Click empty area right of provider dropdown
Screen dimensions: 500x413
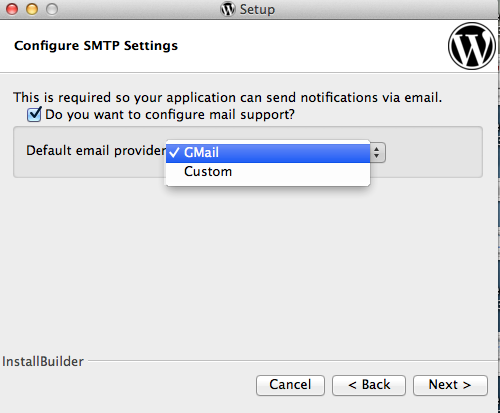(x=433, y=153)
